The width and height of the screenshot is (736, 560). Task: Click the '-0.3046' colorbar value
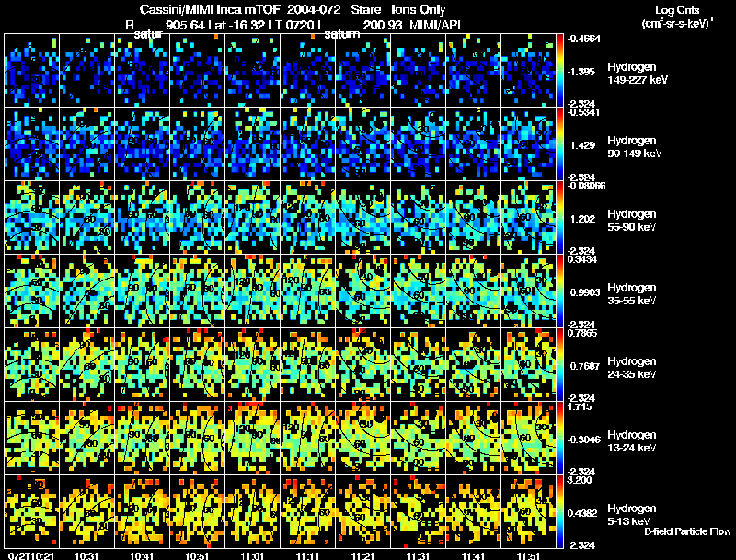coord(584,440)
